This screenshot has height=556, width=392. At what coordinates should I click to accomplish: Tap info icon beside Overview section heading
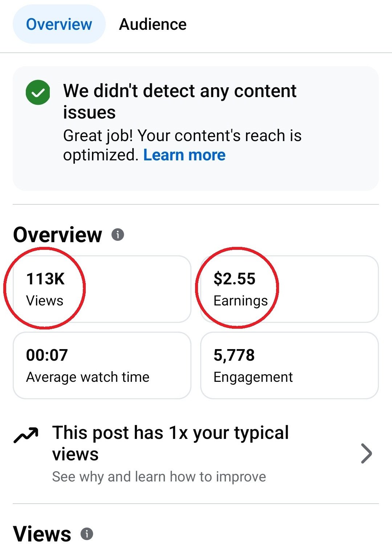(x=118, y=235)
